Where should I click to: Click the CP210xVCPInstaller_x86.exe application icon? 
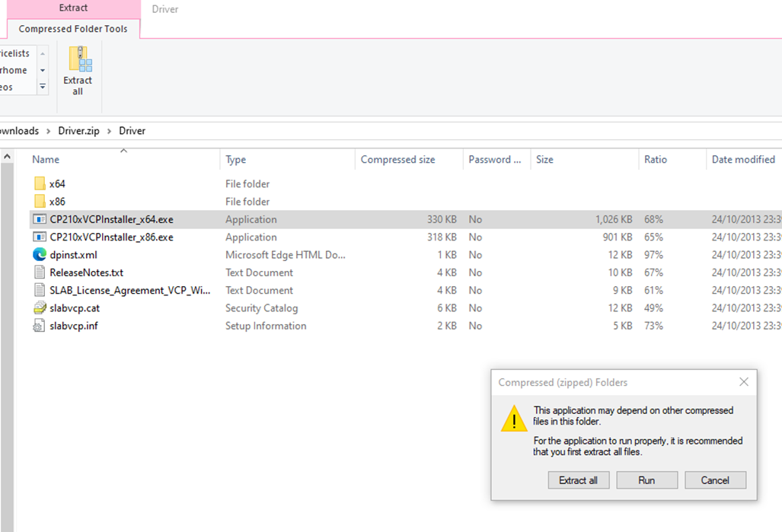click(40, 237)
